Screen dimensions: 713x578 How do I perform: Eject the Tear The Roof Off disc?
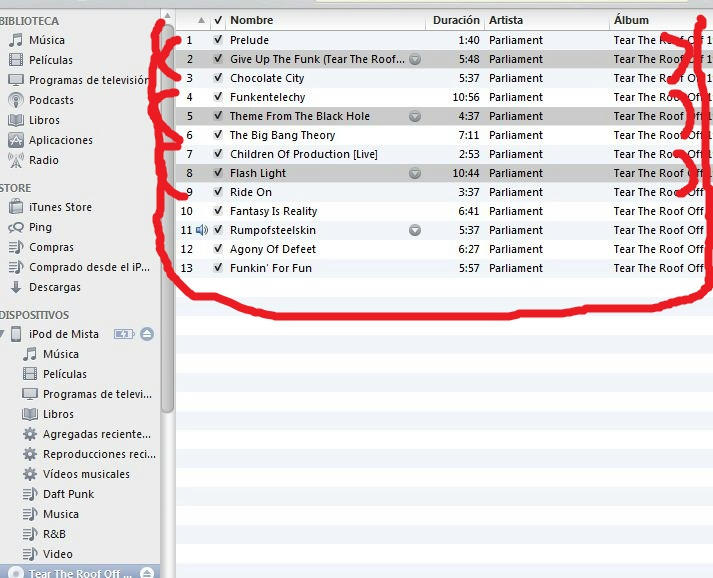pos(147,573)
